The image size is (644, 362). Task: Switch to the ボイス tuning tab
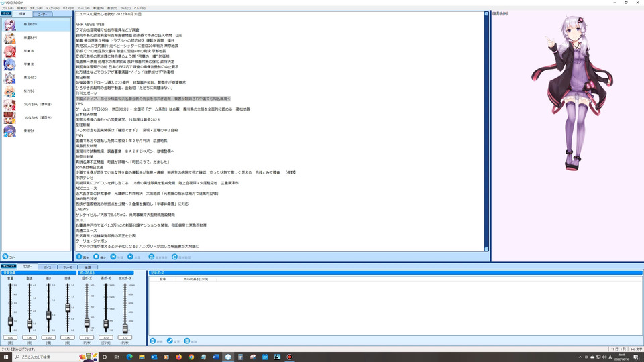47,267
